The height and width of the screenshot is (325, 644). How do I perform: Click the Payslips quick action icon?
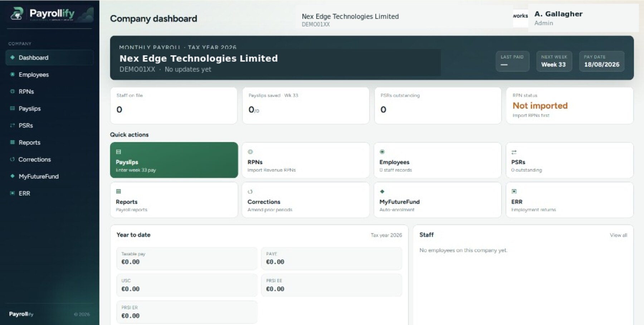point(118,152)
